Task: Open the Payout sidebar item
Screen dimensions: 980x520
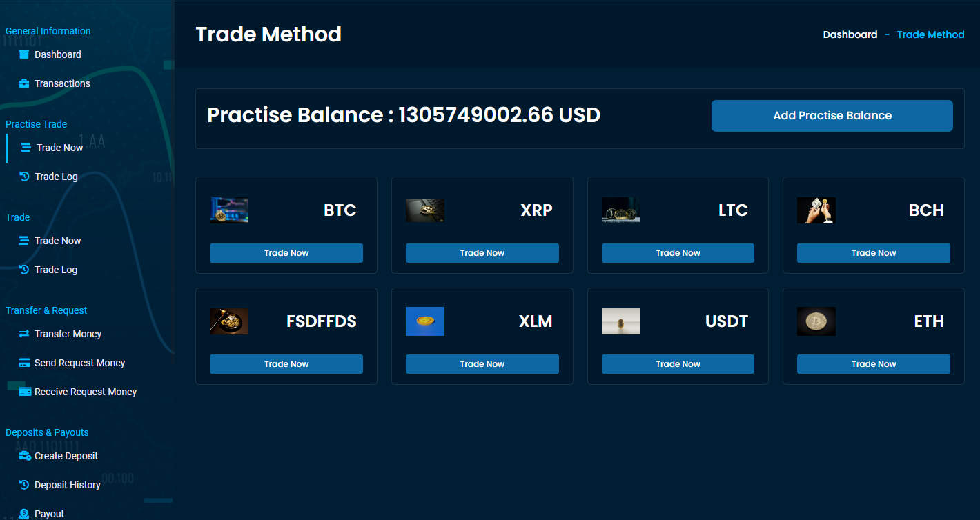Action: click(x=50, y=514)
